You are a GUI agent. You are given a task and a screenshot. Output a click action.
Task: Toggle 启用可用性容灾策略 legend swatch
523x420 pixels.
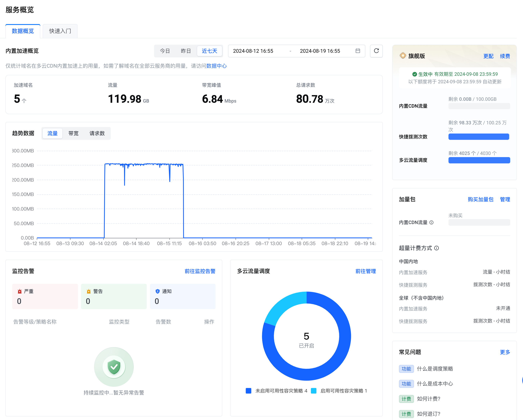point(314,391)
